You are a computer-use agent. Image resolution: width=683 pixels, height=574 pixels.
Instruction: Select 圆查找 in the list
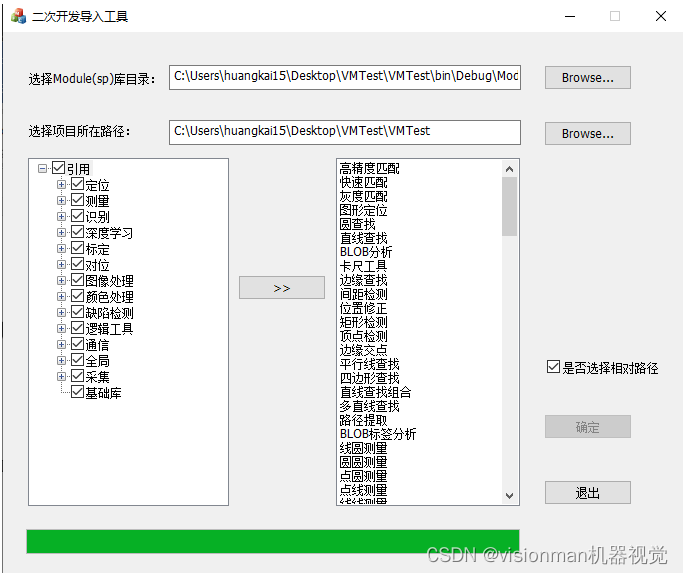[x=357, y=224]
